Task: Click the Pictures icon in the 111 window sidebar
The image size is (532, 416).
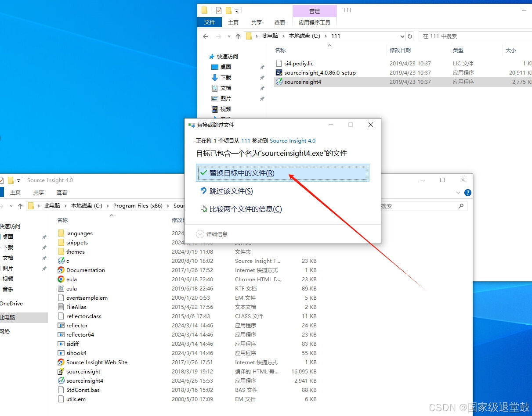Action: (x=215, y=98)
